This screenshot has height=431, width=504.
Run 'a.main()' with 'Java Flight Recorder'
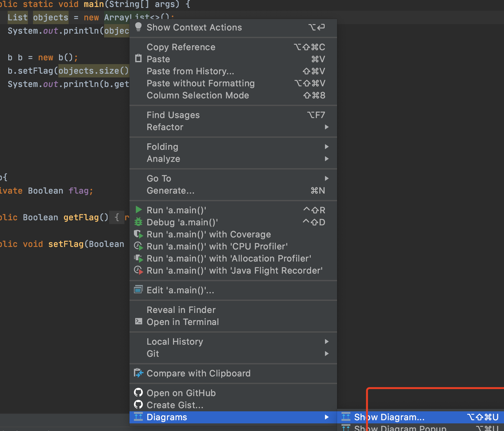click(x=233, y=270)
